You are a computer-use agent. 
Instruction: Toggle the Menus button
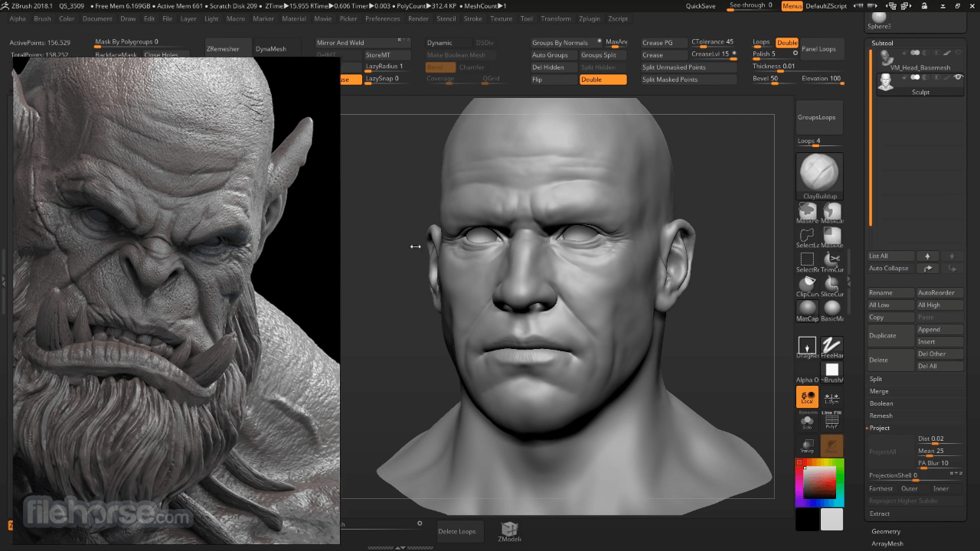tap(792, 6)
